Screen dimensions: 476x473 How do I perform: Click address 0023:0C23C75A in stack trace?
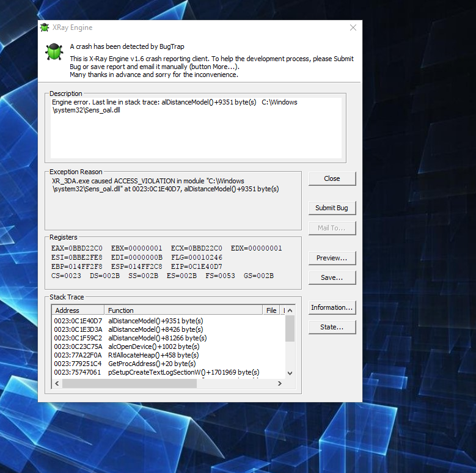coord(78,346)
